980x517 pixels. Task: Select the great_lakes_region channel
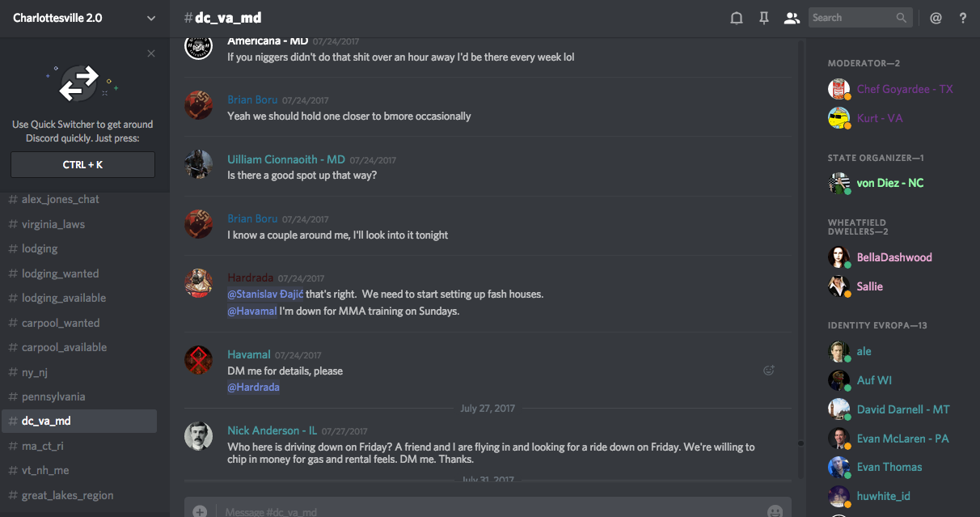pos(67,495)
